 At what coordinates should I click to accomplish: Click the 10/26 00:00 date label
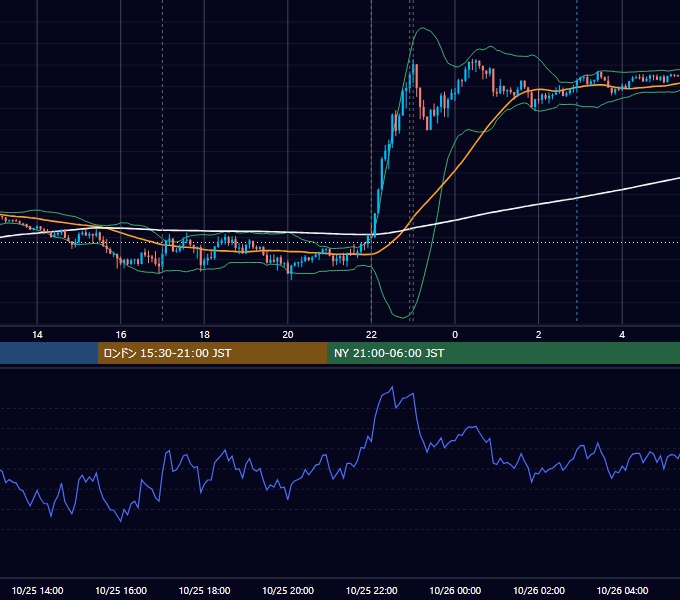[x=455, y=590]
